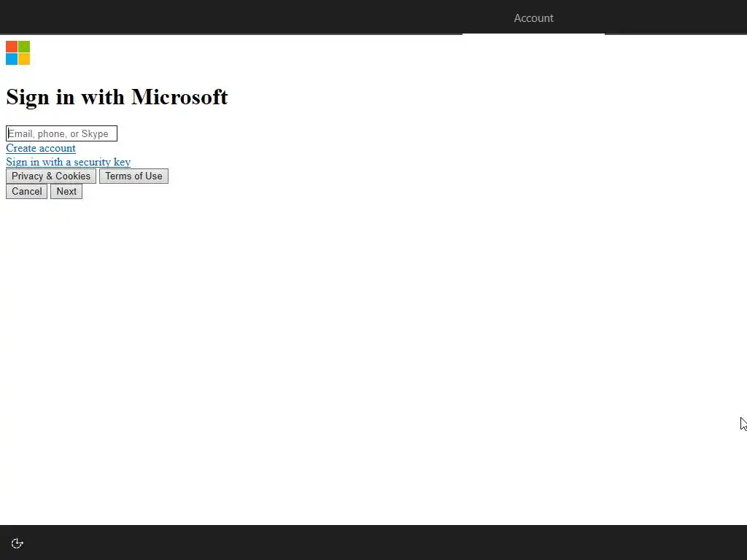747x560 pixels.
Task: Click the Sign in with Microsoft heading
Action: point(117,97)
